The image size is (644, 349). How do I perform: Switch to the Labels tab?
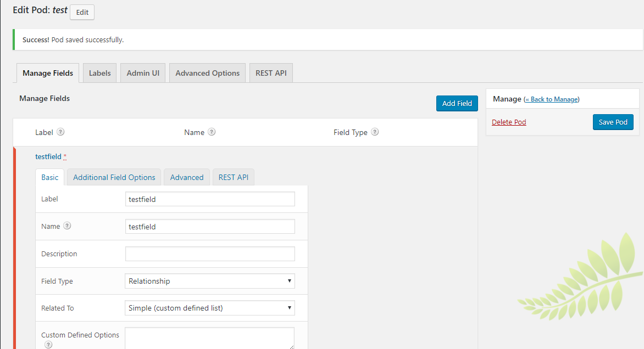tap(99, 72)
